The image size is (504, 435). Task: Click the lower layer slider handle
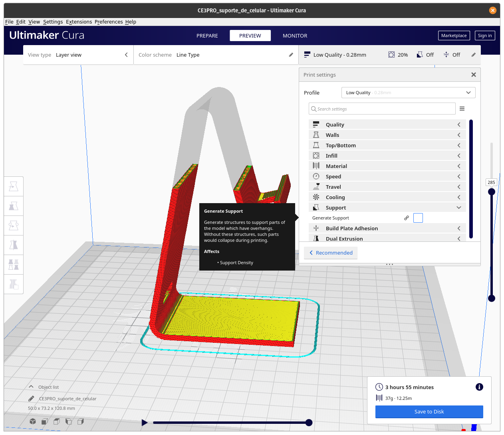492,298
